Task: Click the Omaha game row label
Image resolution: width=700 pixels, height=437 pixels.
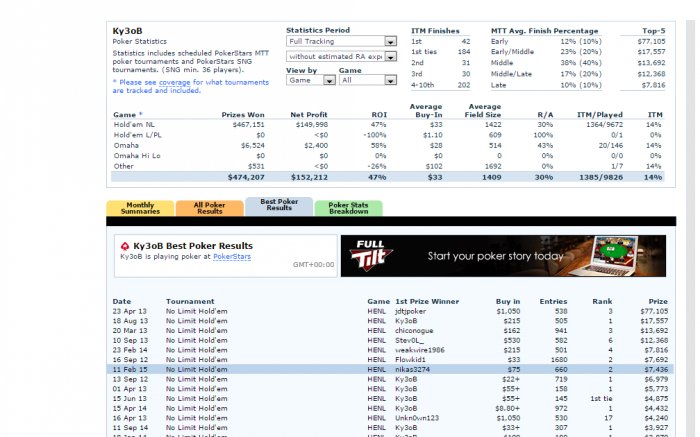Action: (126, 145)
